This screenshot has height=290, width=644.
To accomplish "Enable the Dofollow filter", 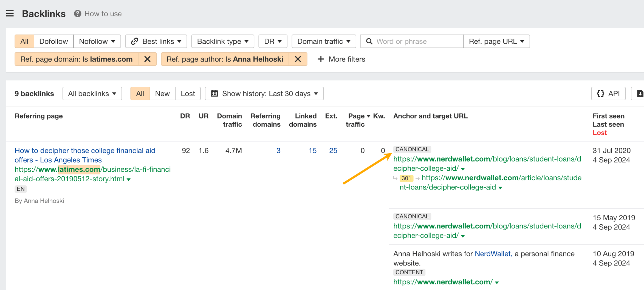I will click(x=53, y=41).
